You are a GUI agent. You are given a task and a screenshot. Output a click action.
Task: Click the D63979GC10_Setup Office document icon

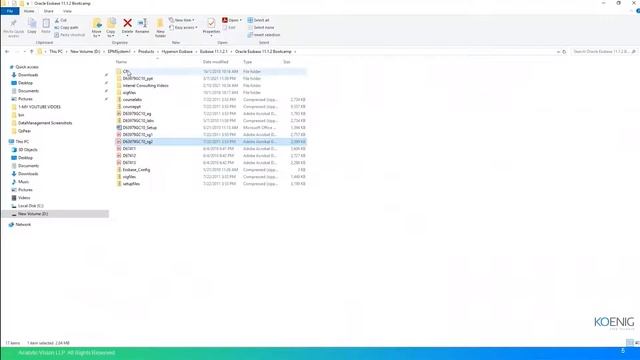[x=119, y=128]
